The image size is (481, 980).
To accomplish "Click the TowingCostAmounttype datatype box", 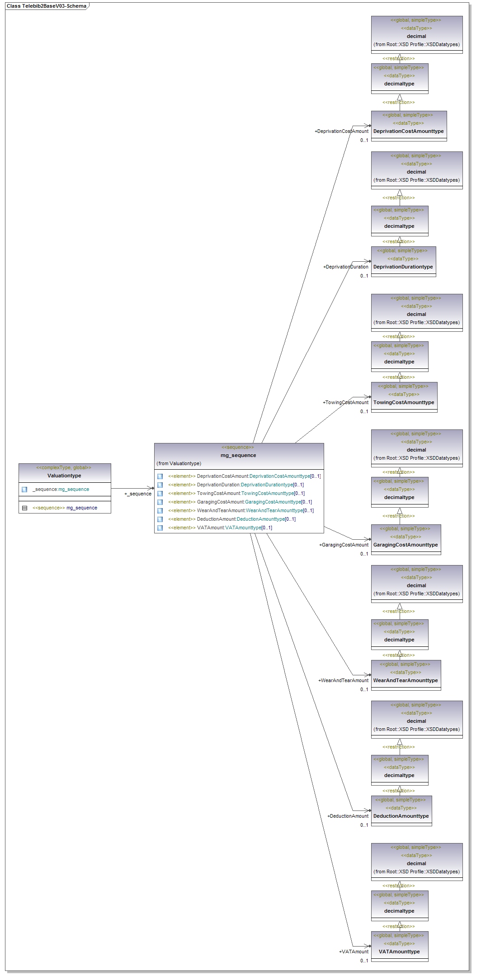I will (x=404, y=402).
